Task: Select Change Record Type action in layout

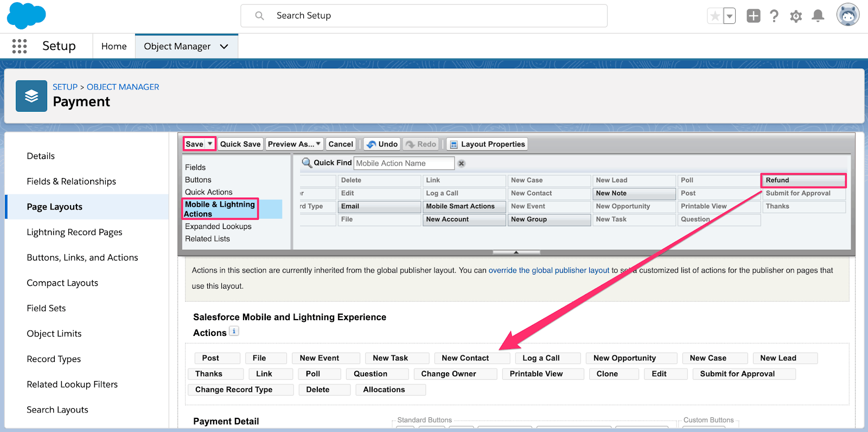Action: tap(241, 390)
